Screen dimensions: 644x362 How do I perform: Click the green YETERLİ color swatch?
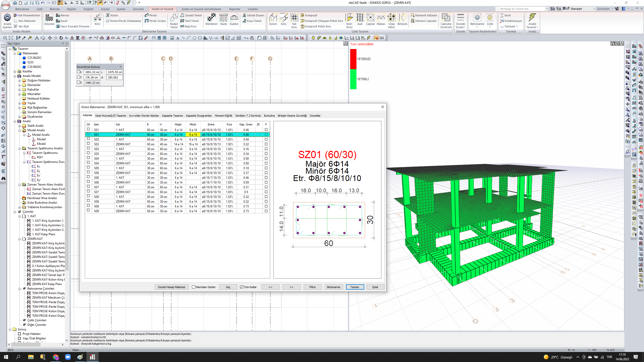point(353,79)
